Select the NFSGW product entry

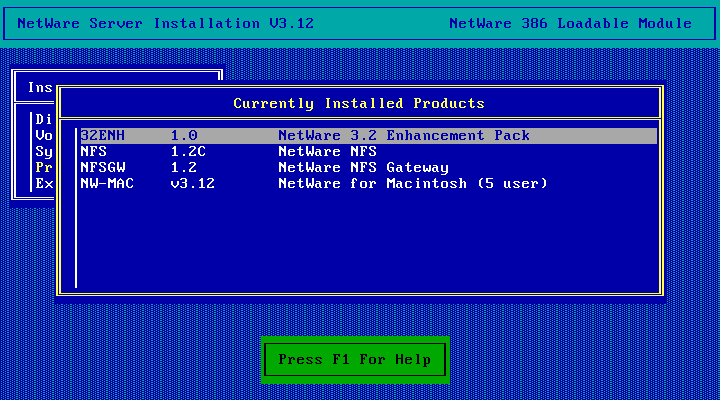(x=368, y=168)
